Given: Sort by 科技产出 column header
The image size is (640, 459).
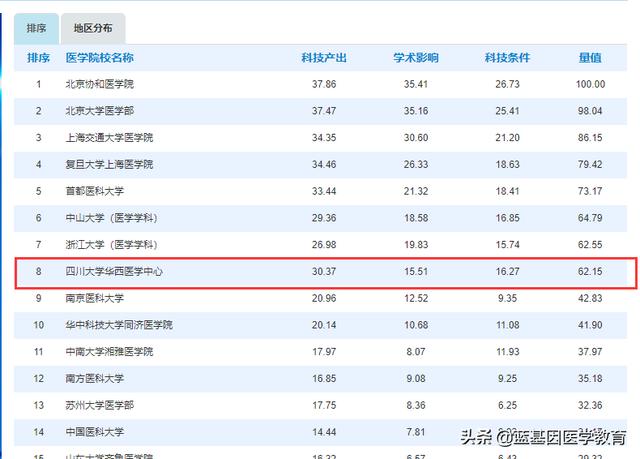Looking at the screenshot, I should point(324,58).
